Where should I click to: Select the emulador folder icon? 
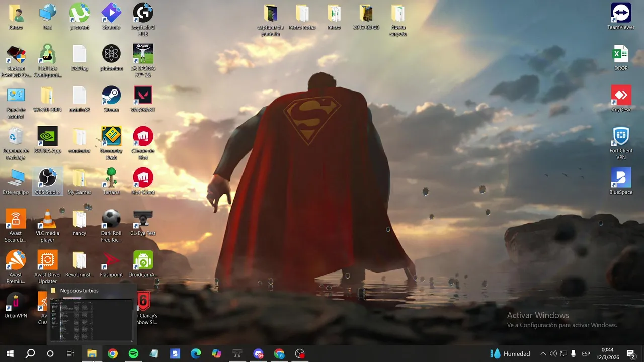point(79,140)
